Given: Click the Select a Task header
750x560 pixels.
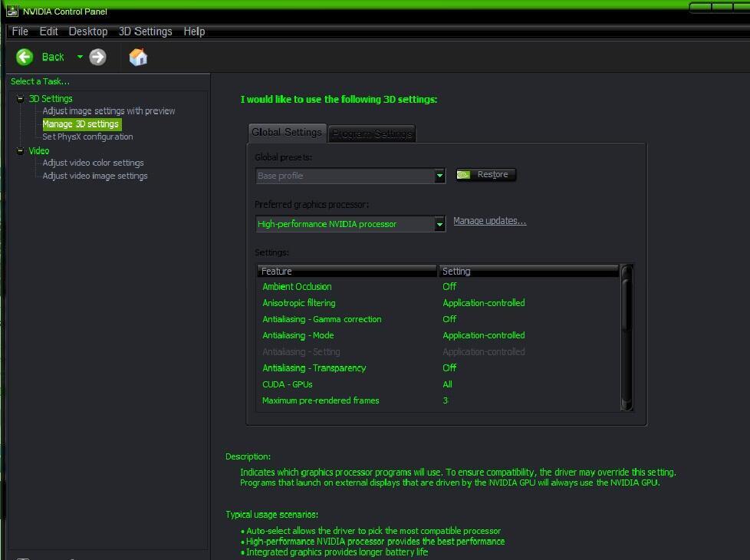Looking at the screenshot, I should [40, 81].
